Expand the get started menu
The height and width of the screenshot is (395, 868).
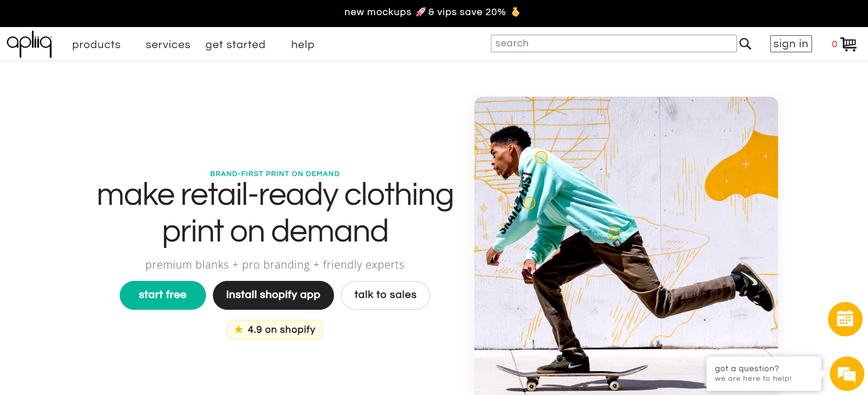[x=235, y=44]
